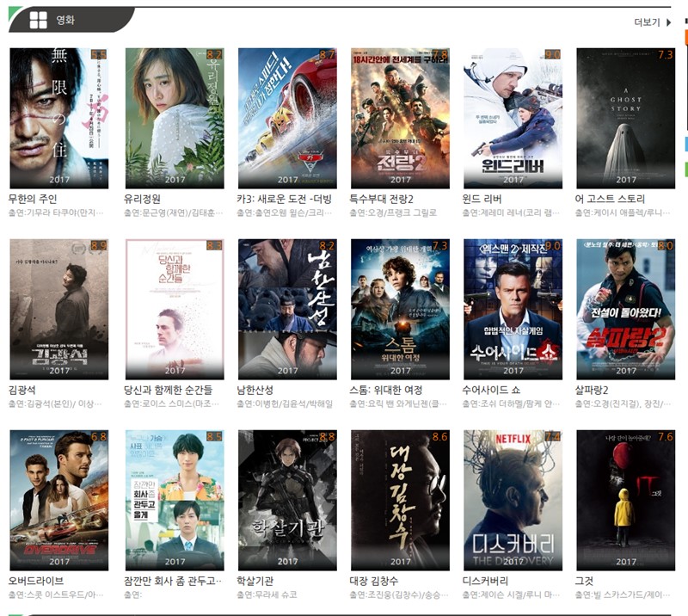Image resolution: width=688 pixels, height=616 pixels.
Task: Click the title link 당신과 함께한 순간들
Action: tap(168, 390)
